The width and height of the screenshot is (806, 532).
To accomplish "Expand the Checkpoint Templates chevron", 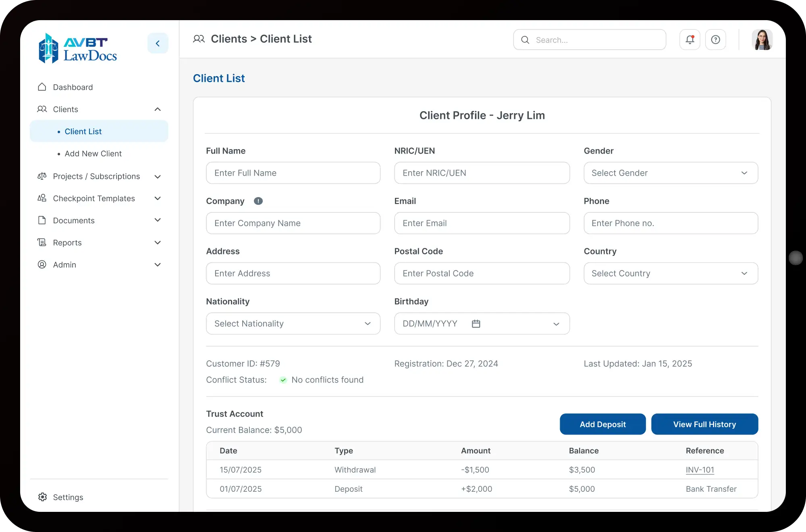I will coord(158,198).
